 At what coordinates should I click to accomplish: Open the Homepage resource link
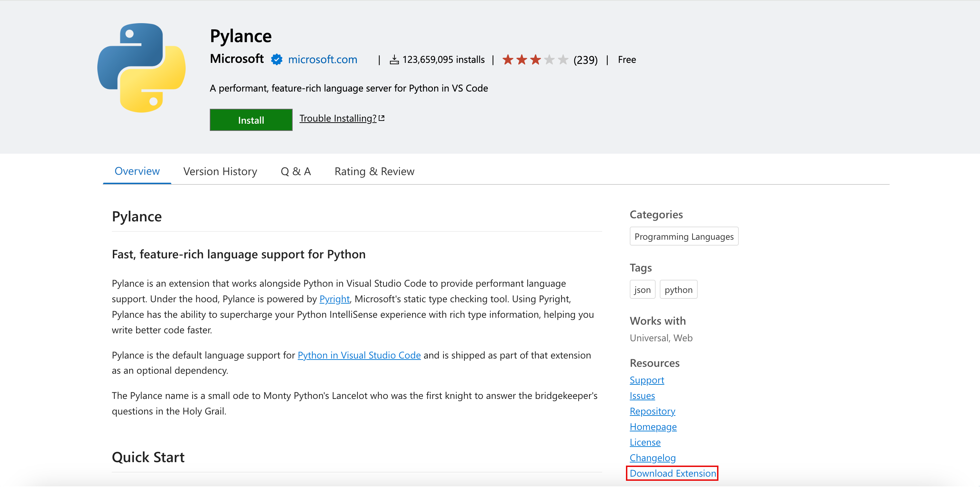tap(653, 427)
